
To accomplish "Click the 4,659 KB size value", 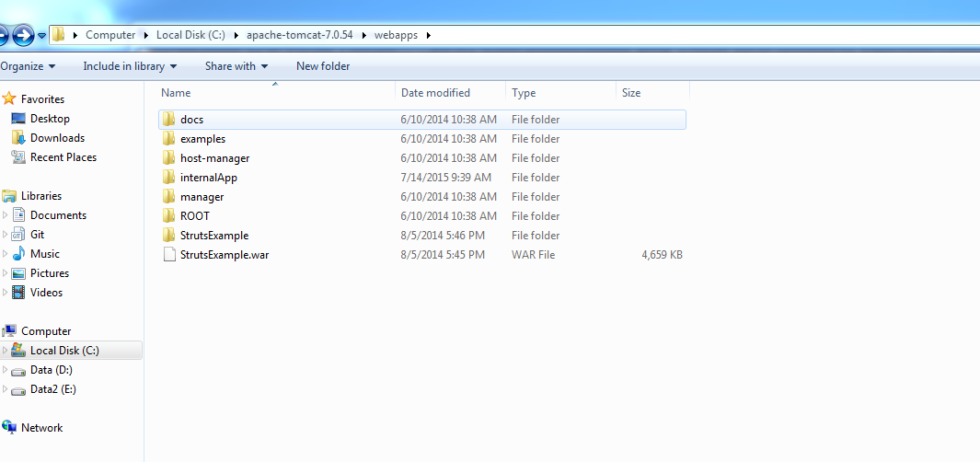I will click(x=662, y=255).
